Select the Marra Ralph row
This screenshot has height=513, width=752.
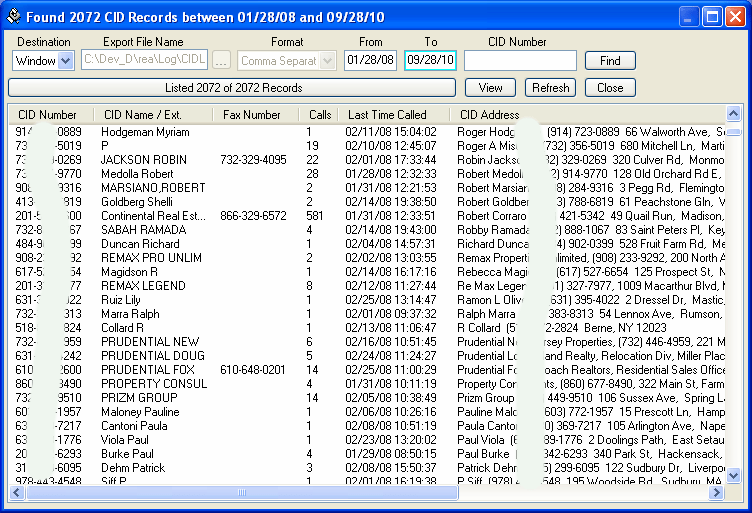pyautogui.click(x=367, y=314)
